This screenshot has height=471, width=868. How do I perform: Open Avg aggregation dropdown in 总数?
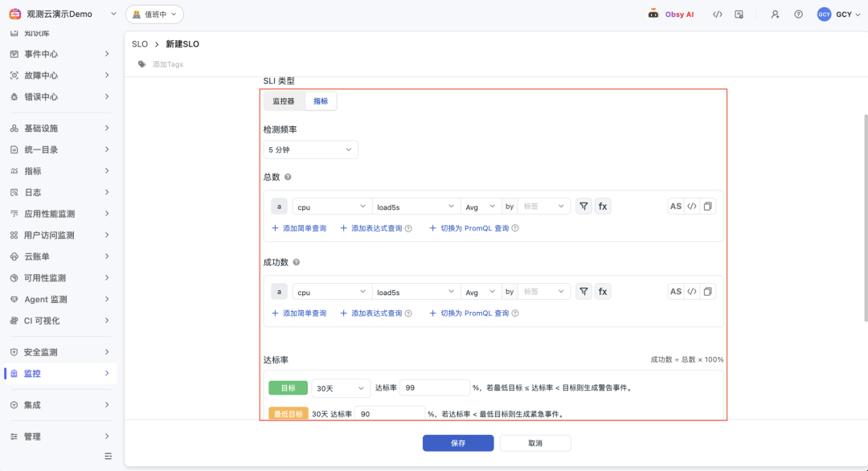tap(481, 207)
